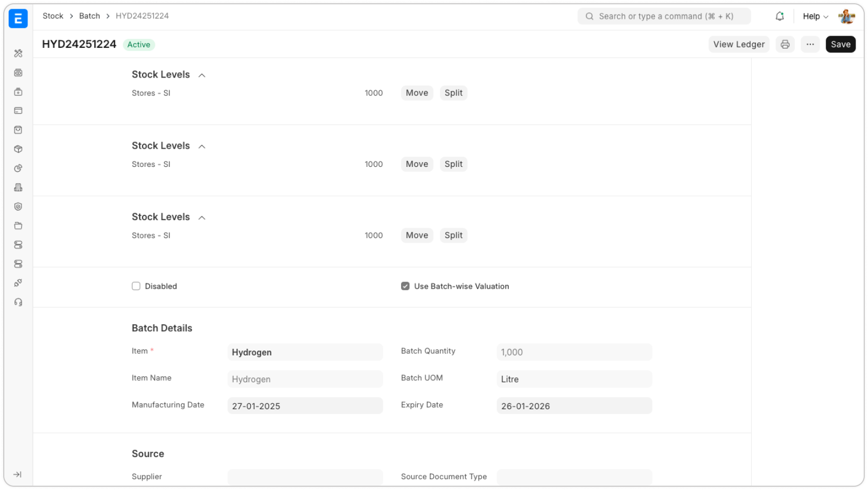Click the notifications bell icon

(x=780, y=16)
